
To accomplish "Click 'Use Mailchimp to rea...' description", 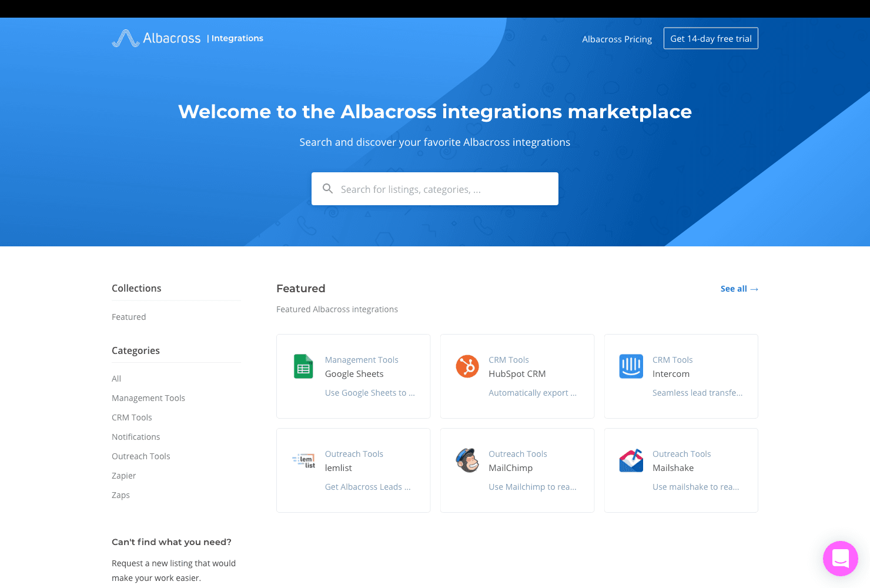I will pos(533,487).
